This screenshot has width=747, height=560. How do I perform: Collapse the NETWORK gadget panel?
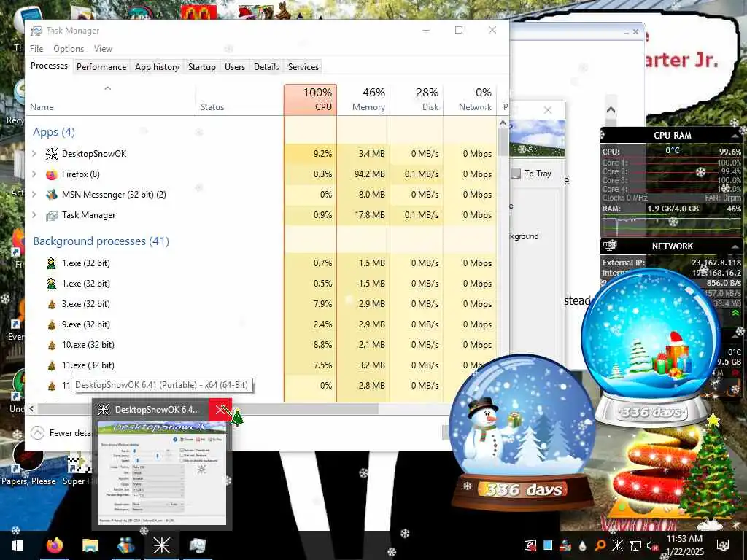(735, 246)
